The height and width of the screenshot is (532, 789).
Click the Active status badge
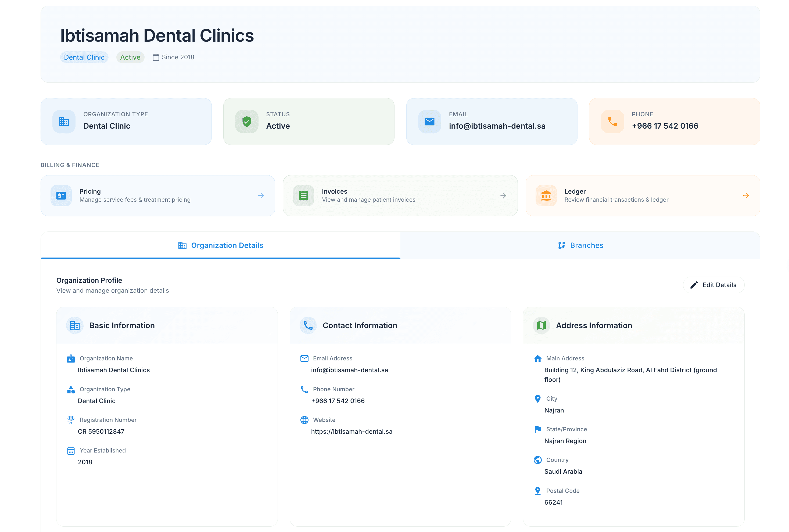tap(130, 57)
